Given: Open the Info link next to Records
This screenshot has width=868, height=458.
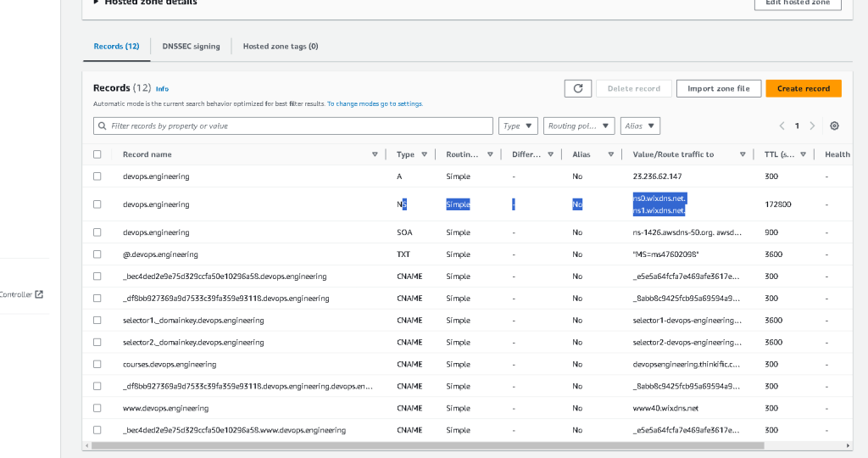Looking at the screenshot, I should coord(162,88).
